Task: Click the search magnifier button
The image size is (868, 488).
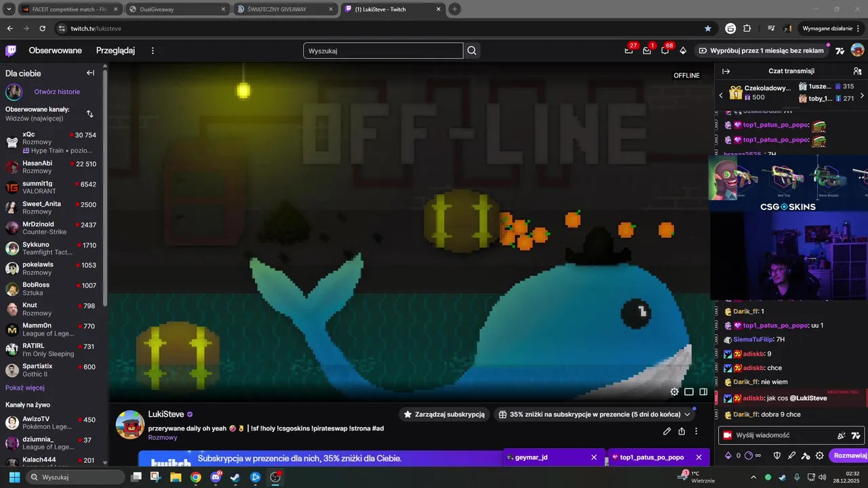Action: tap(472, 51)
